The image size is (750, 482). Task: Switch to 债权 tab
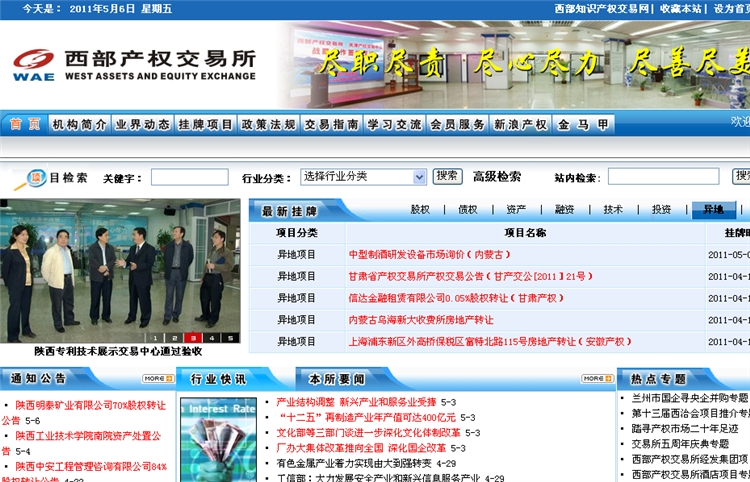[x=468, y=209]
